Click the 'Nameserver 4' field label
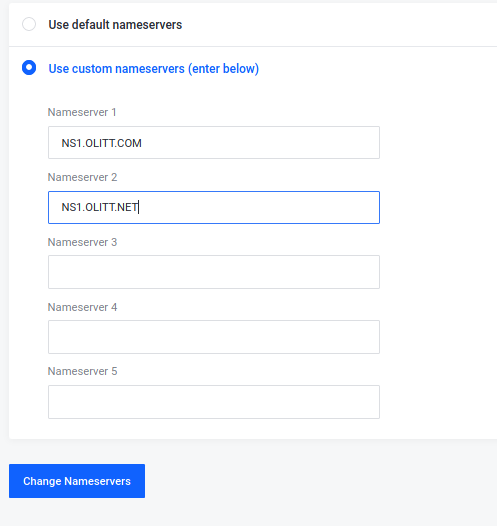 (x=82, y=307)
